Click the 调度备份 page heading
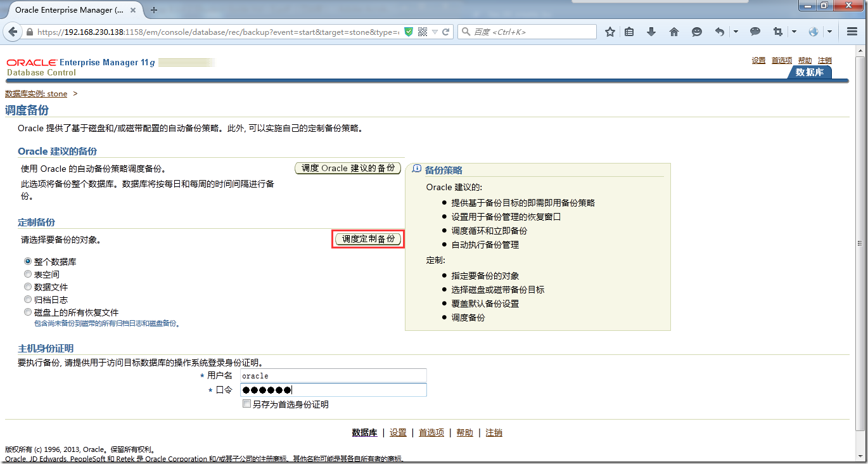868x464 pixels. tap(27, 110)
